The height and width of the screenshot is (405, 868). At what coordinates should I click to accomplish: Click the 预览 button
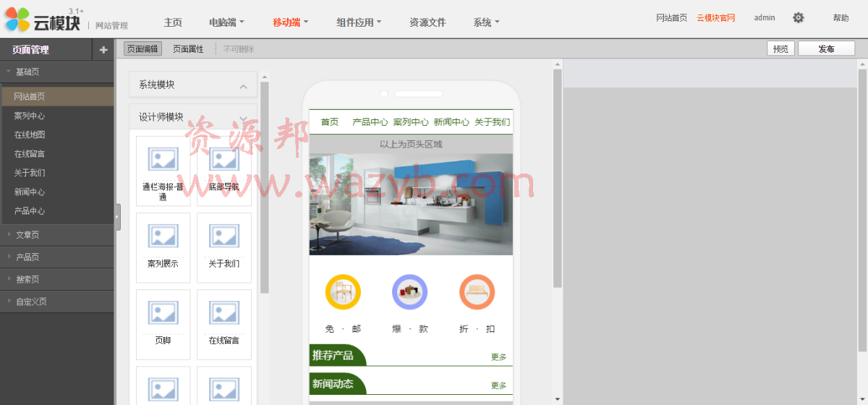pos(780,48)
